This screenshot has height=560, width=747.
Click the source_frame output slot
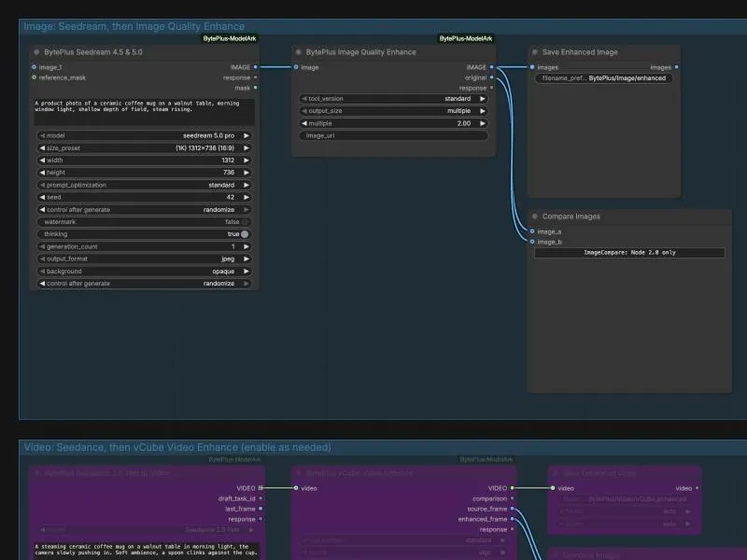pyautogui.click(x=512, y=509)
